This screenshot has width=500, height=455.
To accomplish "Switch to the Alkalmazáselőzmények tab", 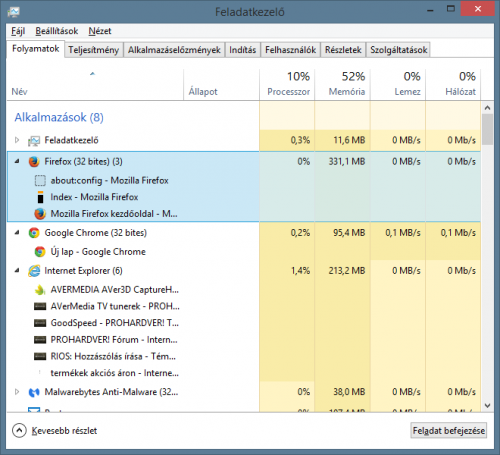I will [x=174, y=50].
